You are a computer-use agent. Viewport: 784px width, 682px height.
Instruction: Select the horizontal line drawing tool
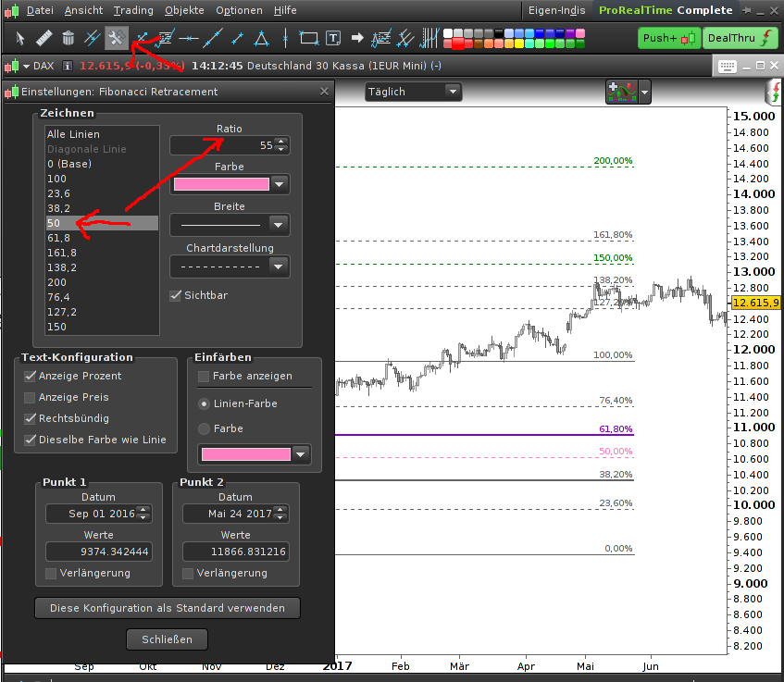point(188,38)
